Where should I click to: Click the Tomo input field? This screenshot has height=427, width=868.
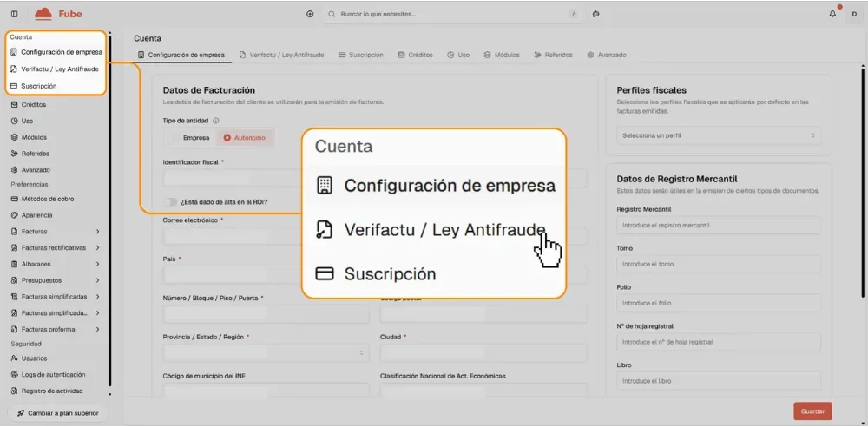(x=719, y=264)
